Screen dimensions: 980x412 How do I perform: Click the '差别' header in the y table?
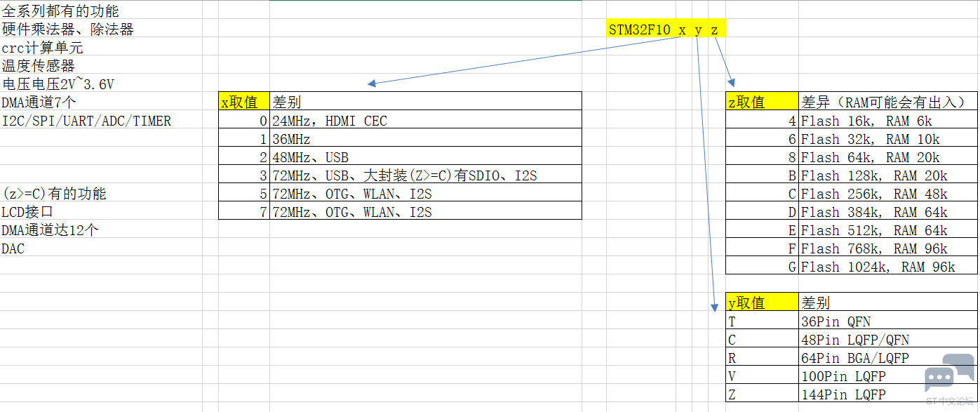pyautogui.click(x=888, y=303)
